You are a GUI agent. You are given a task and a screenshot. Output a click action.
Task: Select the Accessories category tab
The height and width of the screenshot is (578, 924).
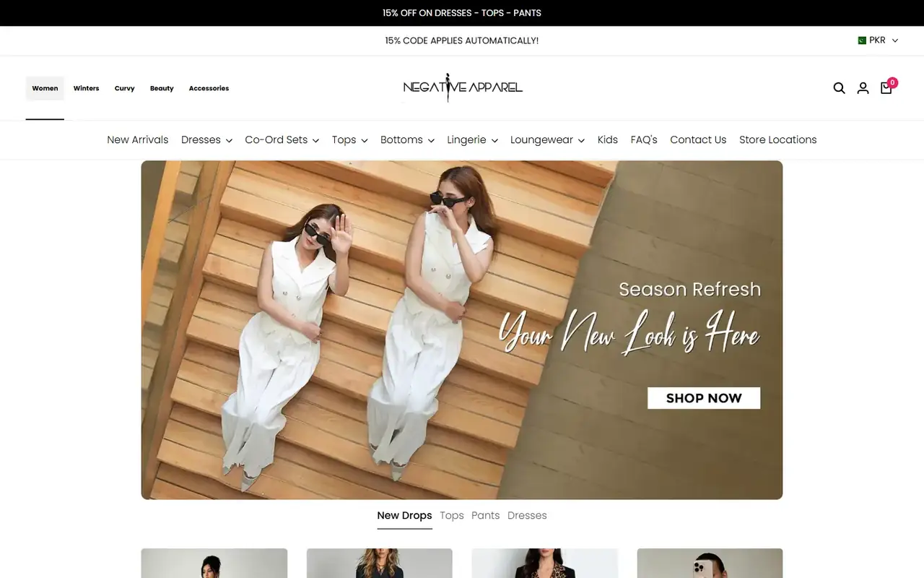click(209, 88)
